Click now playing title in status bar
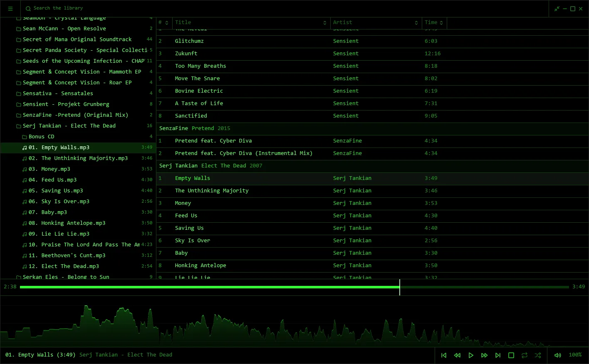 [40, 355]
